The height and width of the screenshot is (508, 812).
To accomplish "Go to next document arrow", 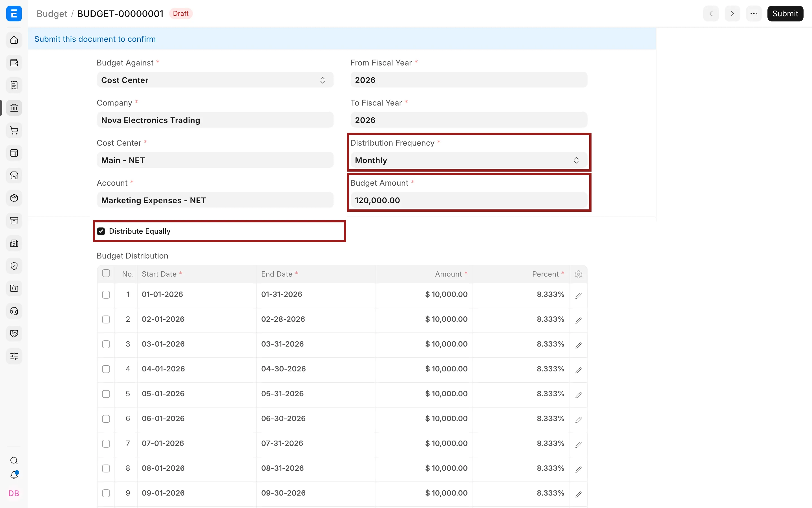I will [x=732, y=14].
